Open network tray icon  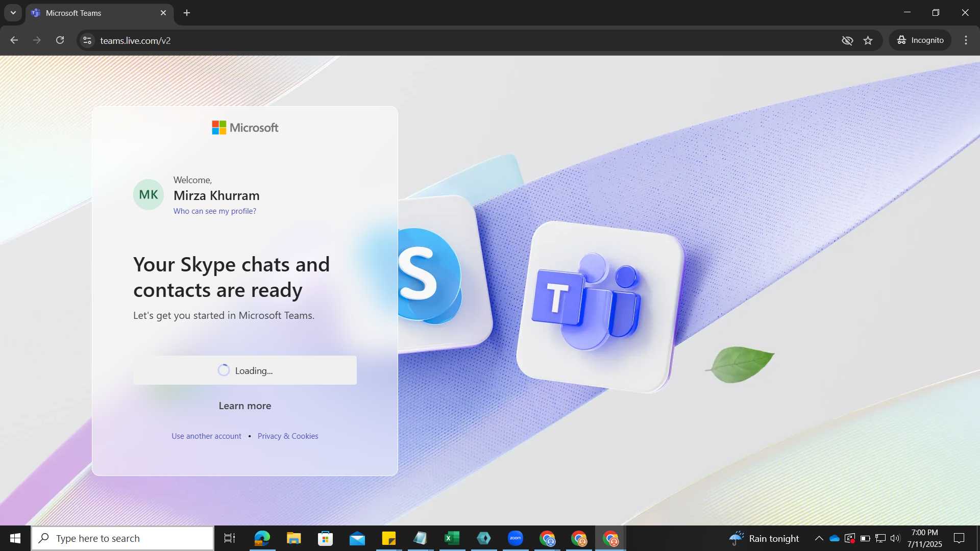pyautogui.click(x=880, y=538)
